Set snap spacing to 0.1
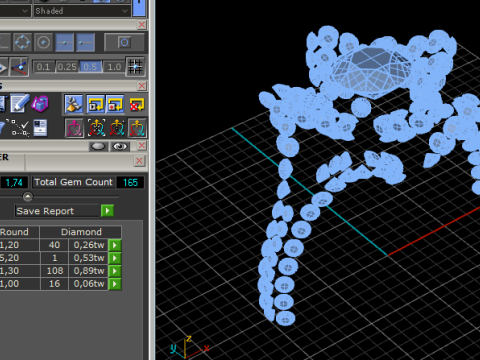Screen dimensions: 480x360 tap(44, 67)
